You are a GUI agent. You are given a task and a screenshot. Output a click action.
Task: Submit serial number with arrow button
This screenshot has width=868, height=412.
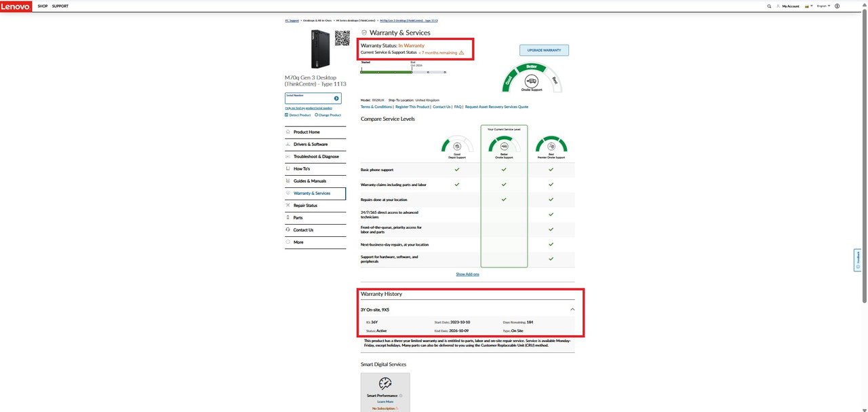tap(336, 98)
